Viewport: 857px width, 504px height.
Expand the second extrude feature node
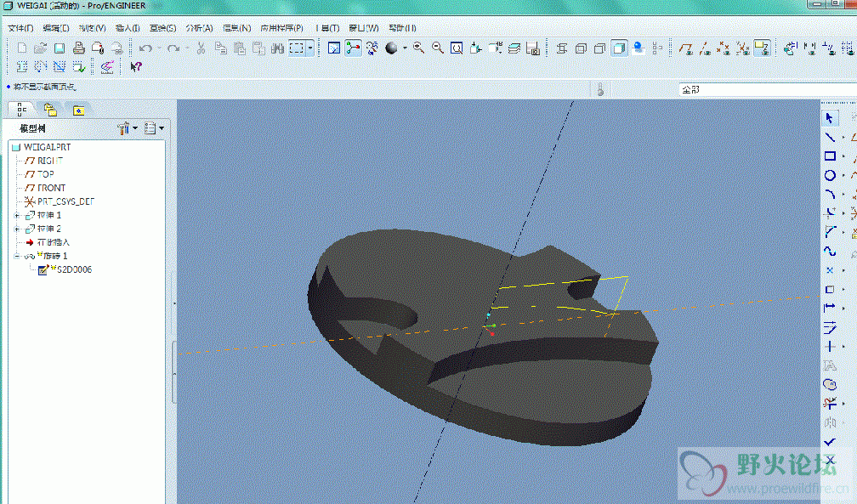[x=17, y=229]
